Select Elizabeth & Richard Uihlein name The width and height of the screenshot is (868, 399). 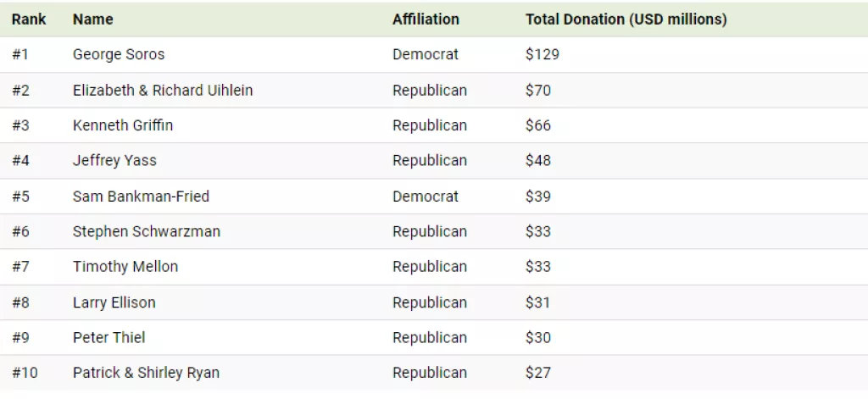[x=163, y=90]
